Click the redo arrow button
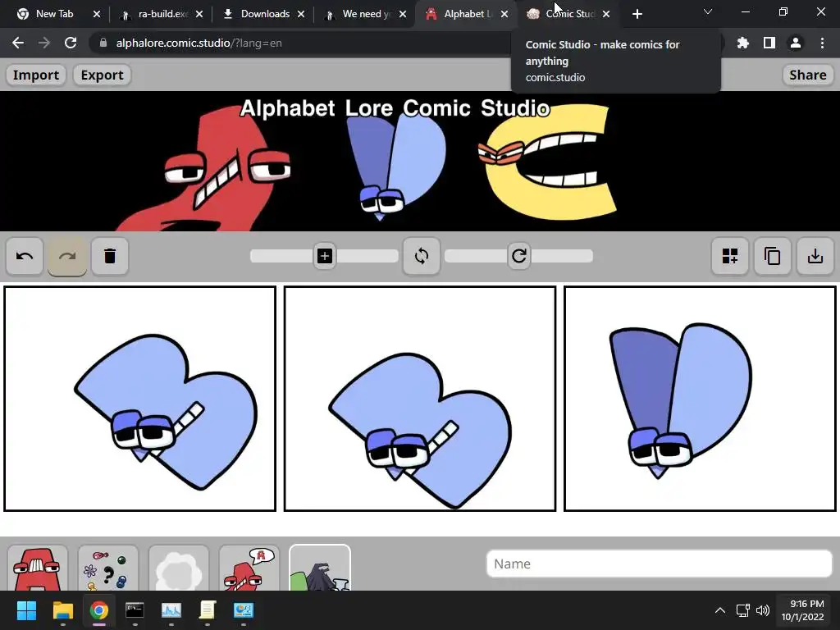This screenshot has width=840, height=630. pyautogui.click(x=67, y=256)
